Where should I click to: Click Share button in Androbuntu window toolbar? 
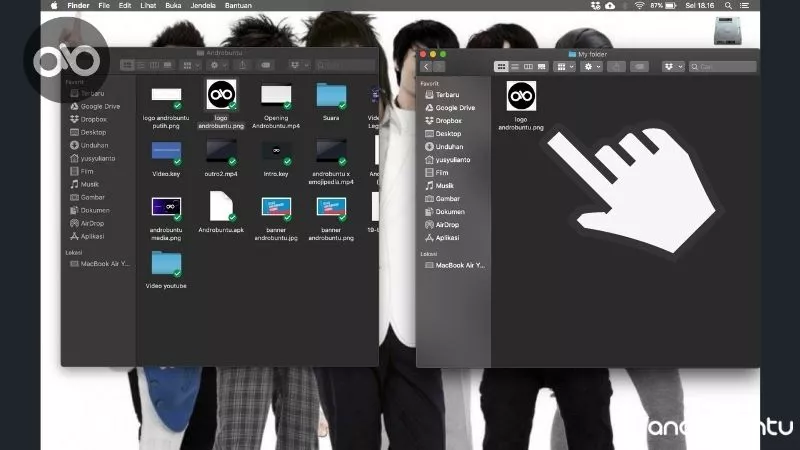pos(243,65)
